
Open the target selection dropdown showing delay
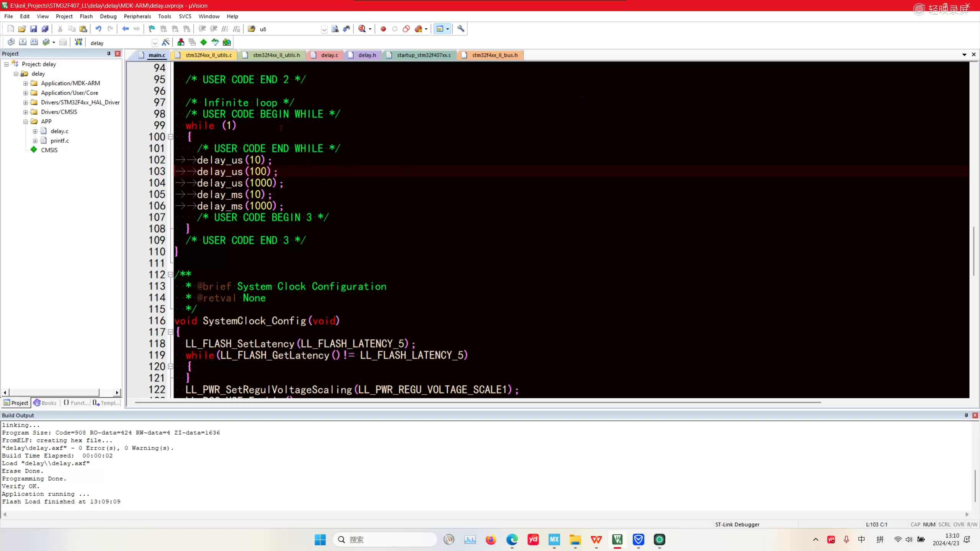(155, 43)
